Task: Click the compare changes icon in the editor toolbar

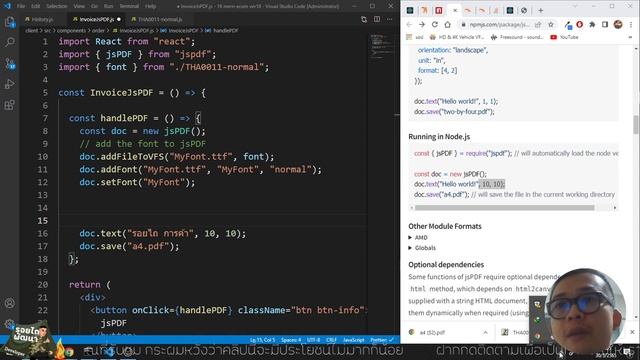Action: (364, 19)
